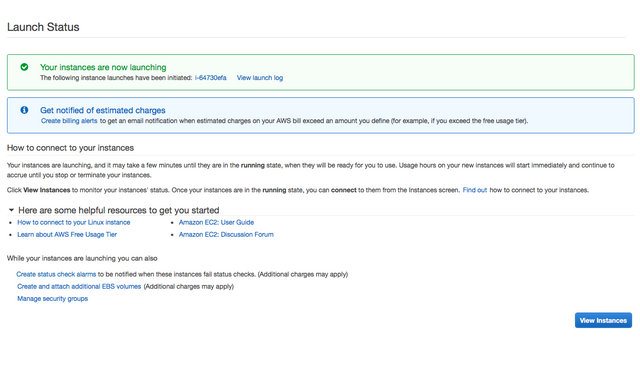Click Your instances are now launching heading
This screenshot has height=385, width=640.
point(103,67)
